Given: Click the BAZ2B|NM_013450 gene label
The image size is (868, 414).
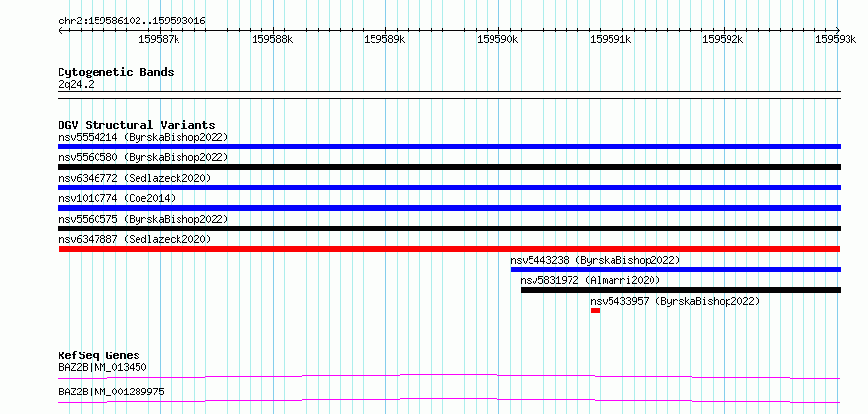Looking at the screenshot, I should point(102,367).
